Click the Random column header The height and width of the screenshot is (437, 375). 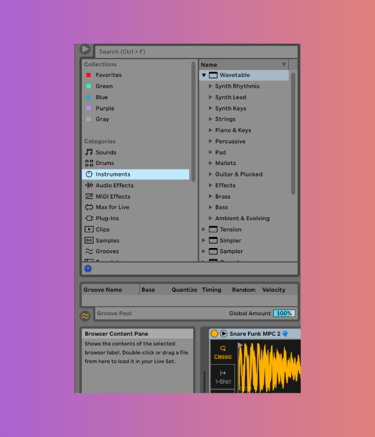243,290
